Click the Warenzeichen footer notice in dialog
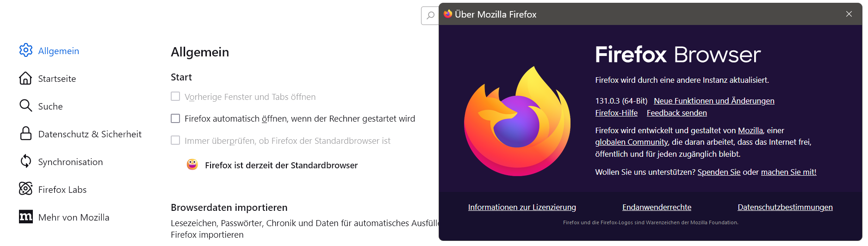The image size is (868, 246). point(651,222)
